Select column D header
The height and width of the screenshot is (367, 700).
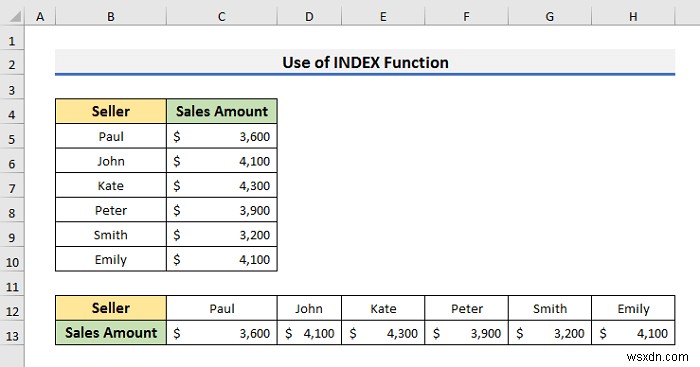click(309, 17)
